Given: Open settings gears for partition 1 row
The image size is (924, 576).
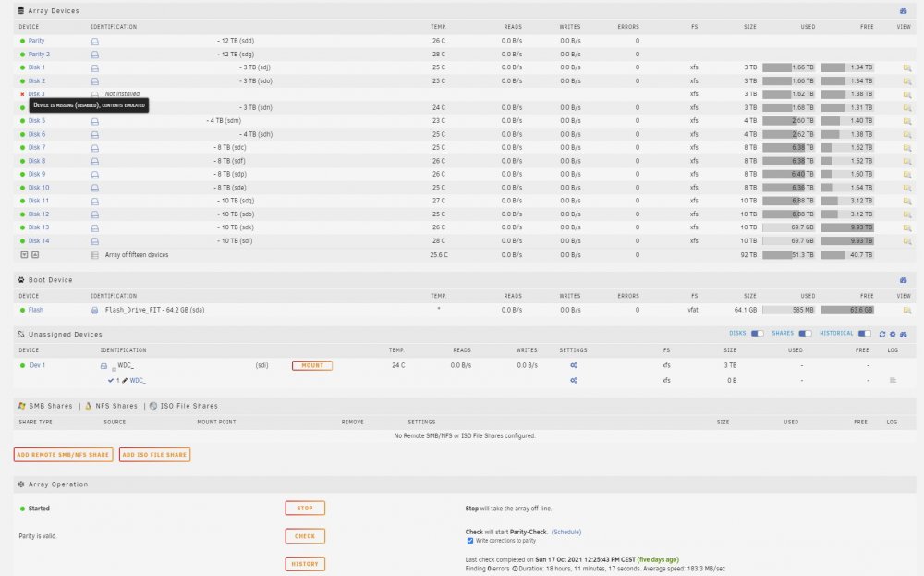Looking at the screenshot, I should click(x=574, y=381).
